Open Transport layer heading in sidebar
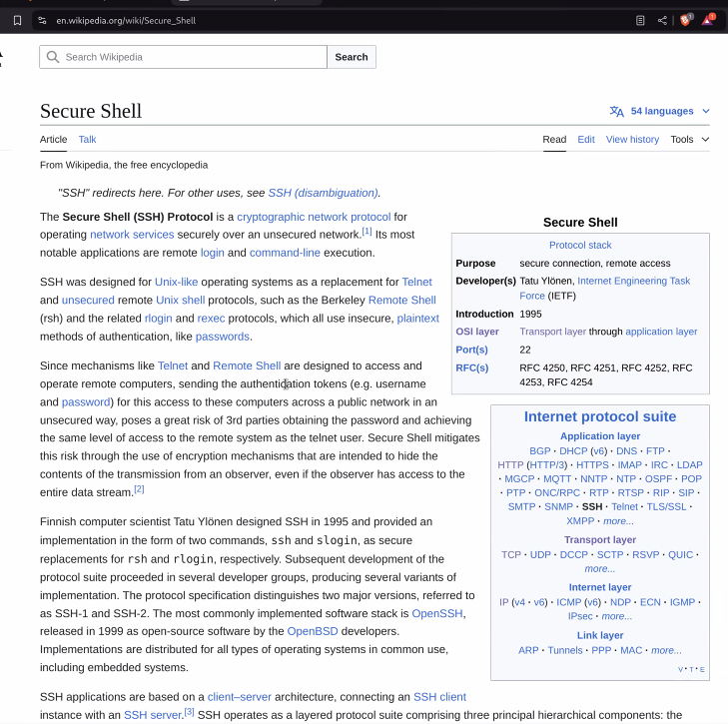Image resolution: width=728 pixels, height=724 pixels. pos(600,539)
